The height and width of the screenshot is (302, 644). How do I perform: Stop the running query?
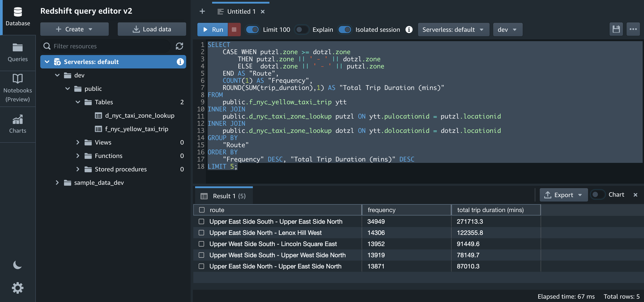click(234, 30)
